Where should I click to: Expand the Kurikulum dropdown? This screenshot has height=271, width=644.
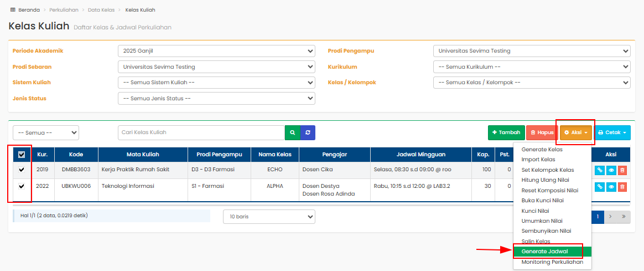(531, 67)
